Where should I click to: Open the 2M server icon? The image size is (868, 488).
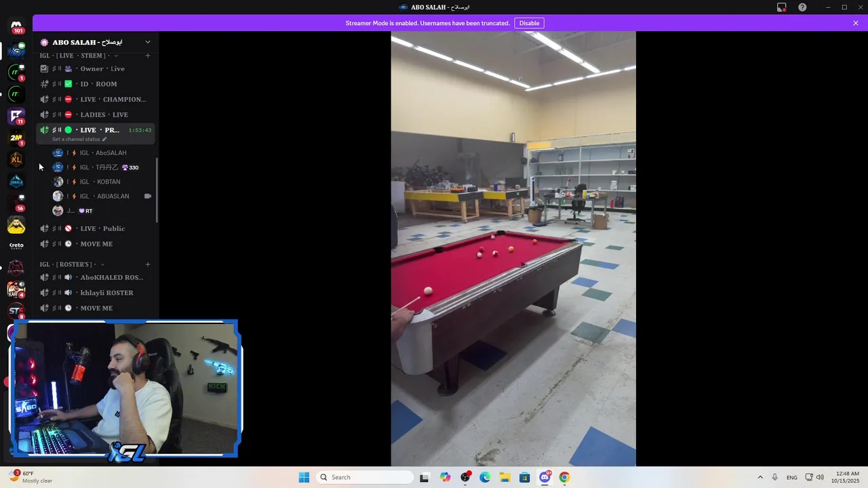[16, 138]
